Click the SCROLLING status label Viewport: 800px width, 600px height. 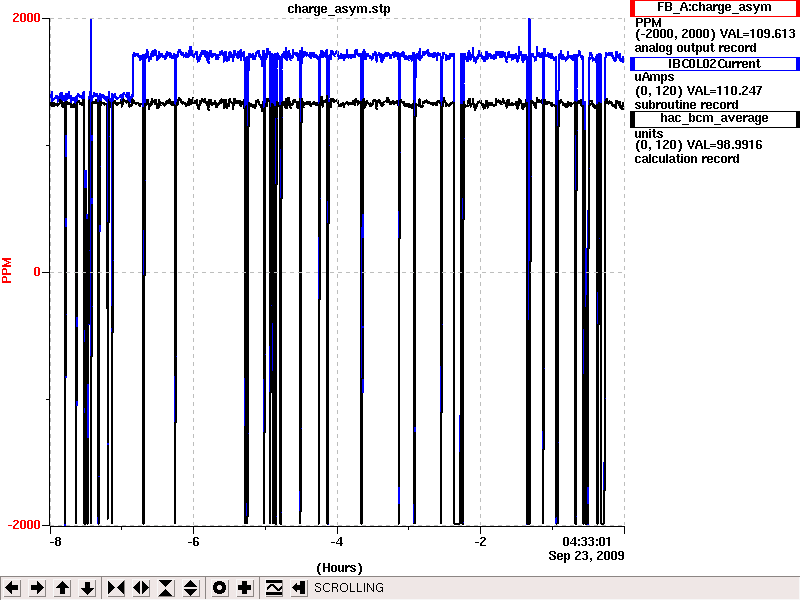coord(349,588)
